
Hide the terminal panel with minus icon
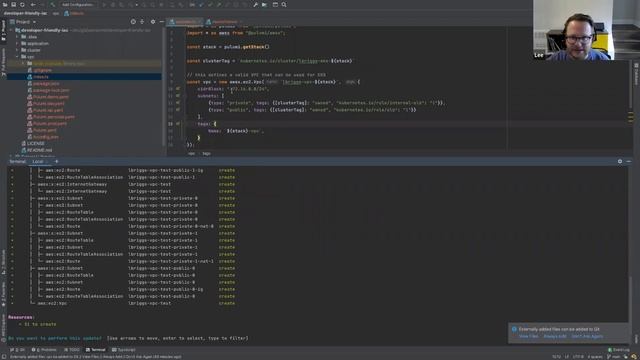click(628, 161)
